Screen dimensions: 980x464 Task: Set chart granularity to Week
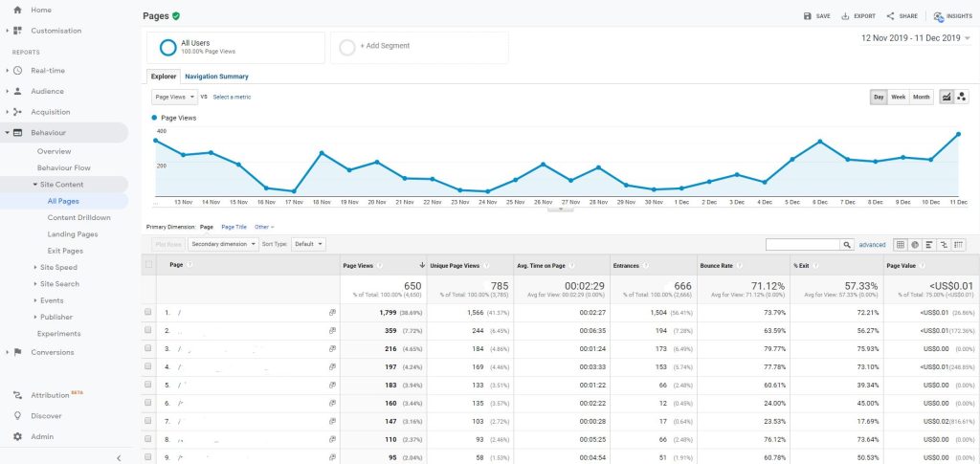(x=898, y=97)
